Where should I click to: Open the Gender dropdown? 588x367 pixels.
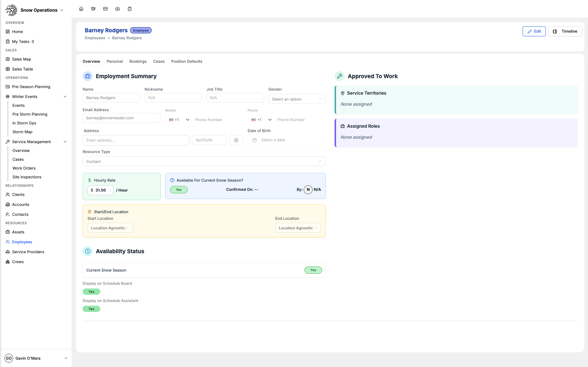click(297, 99)
